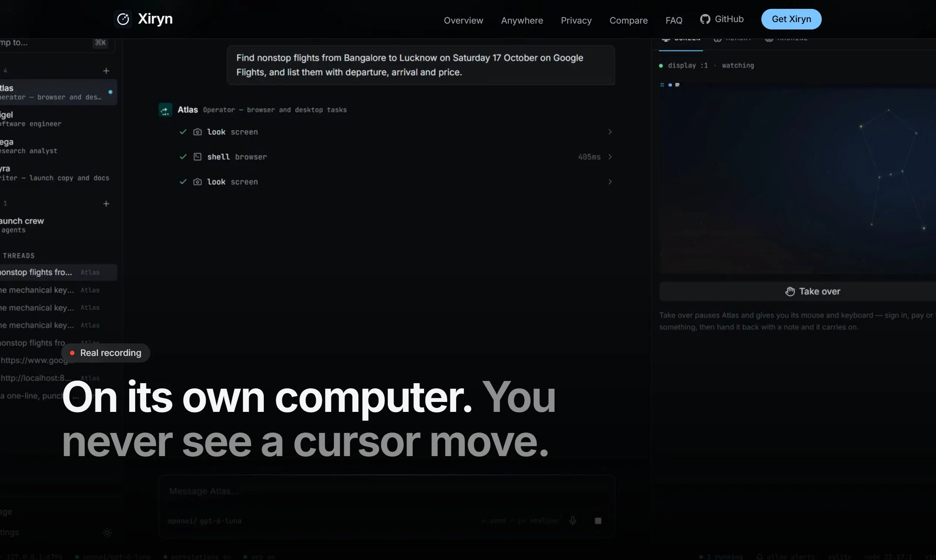Click the ⌘K shortcut badge in jump field
Viewport: 936px width, 560px height.
(x=100, y=43)
